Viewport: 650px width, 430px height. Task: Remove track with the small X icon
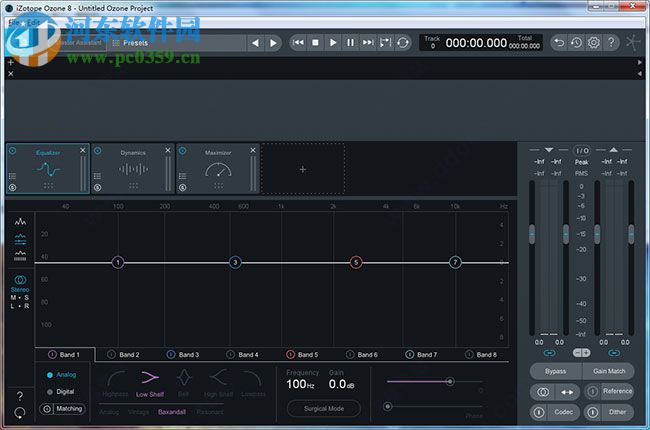pyautogui.click(x=11, y=73)
